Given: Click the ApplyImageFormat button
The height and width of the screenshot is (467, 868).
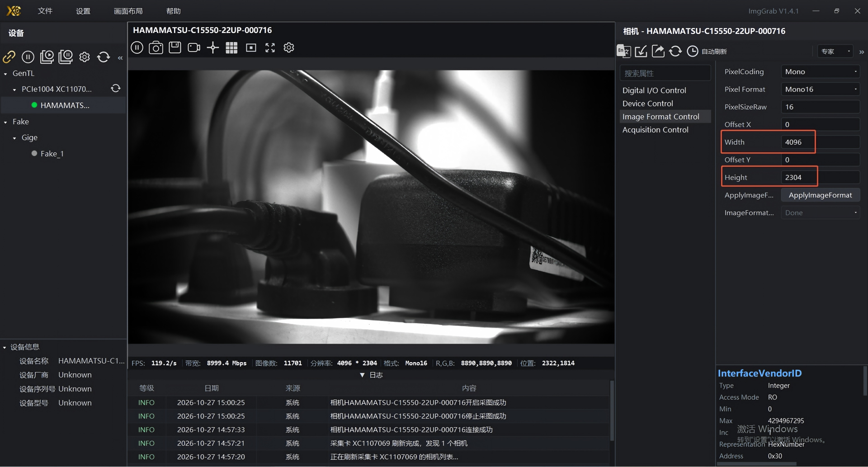Looking at the screenshot, I should pos(820,195).
